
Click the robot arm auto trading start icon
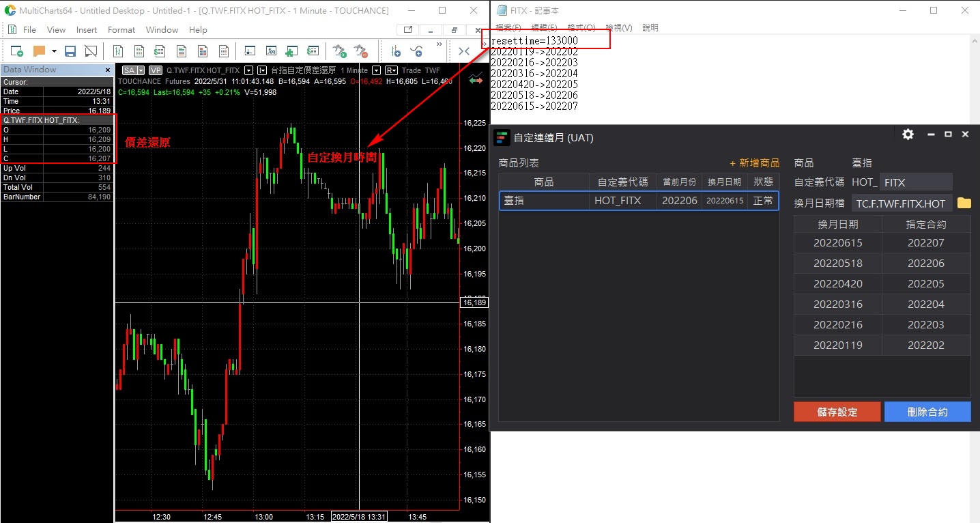tap(339, 51)
